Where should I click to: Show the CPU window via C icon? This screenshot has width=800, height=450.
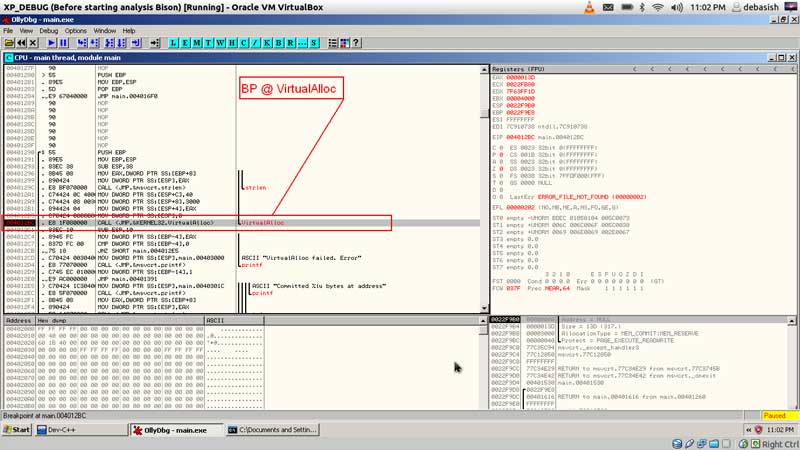[244, 43]
